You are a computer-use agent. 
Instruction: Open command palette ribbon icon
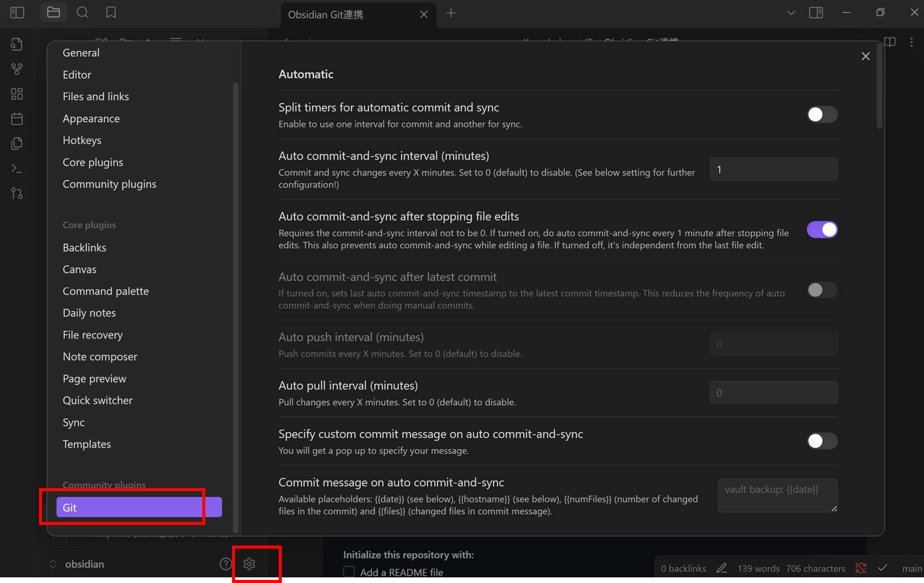pos(17,168)
